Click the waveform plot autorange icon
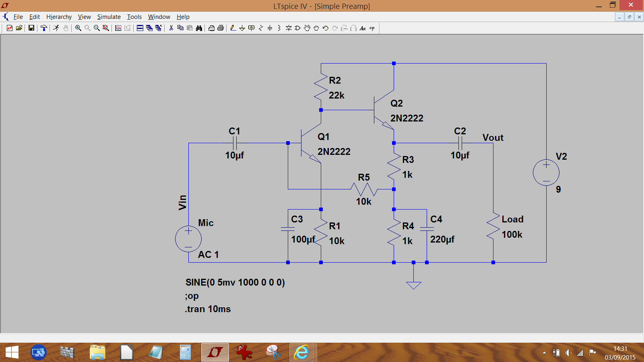This screenshot has height=362, width=644. pyautogui.click(x=118, y=28)
